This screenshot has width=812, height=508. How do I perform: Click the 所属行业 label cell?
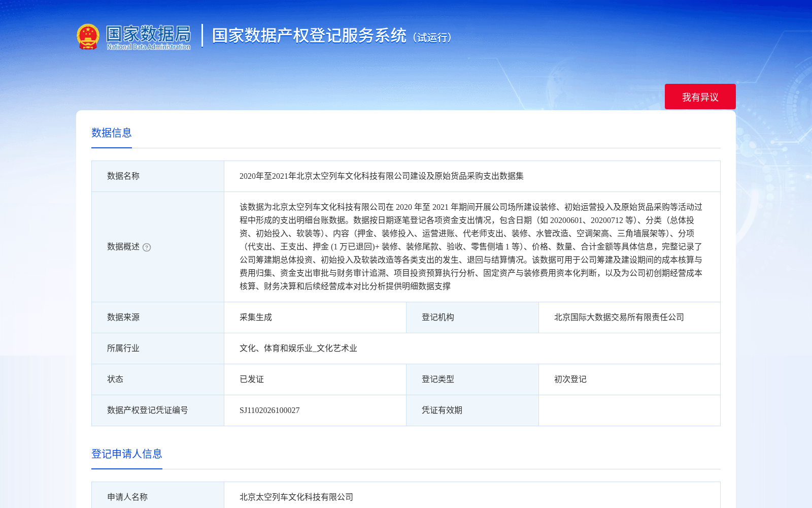158,348
